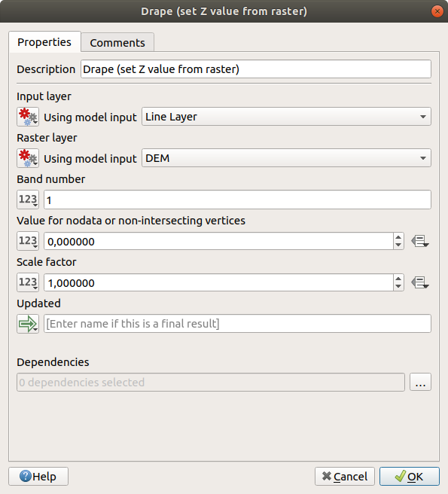
Task: Click the nodata value type 123 icon
Action: pyautogui.click(x=28, y=241)
